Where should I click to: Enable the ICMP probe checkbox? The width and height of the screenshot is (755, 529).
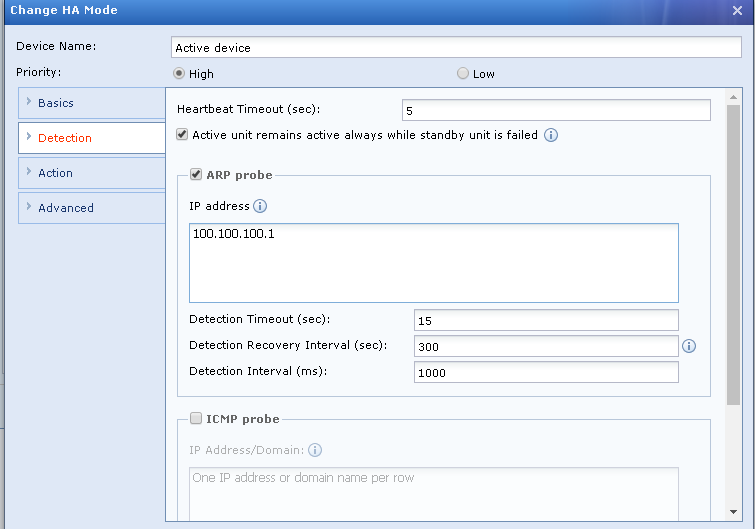pyautogui.click(x=195, y=418)
